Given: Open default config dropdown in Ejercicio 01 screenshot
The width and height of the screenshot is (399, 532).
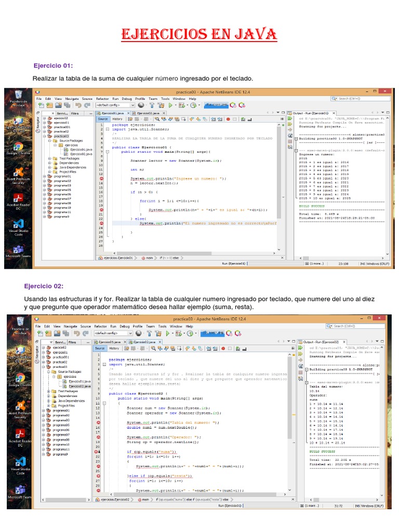Looking at the screenshot, I should coord(115,105).
